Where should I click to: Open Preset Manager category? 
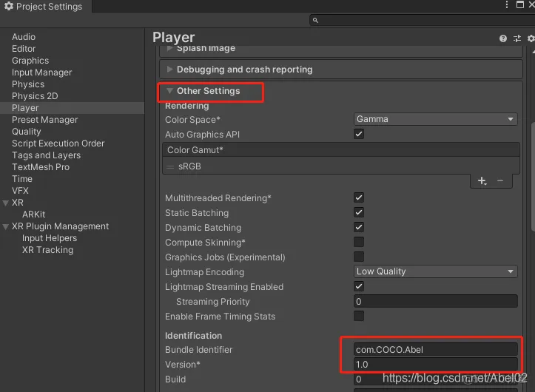(44, 120)
